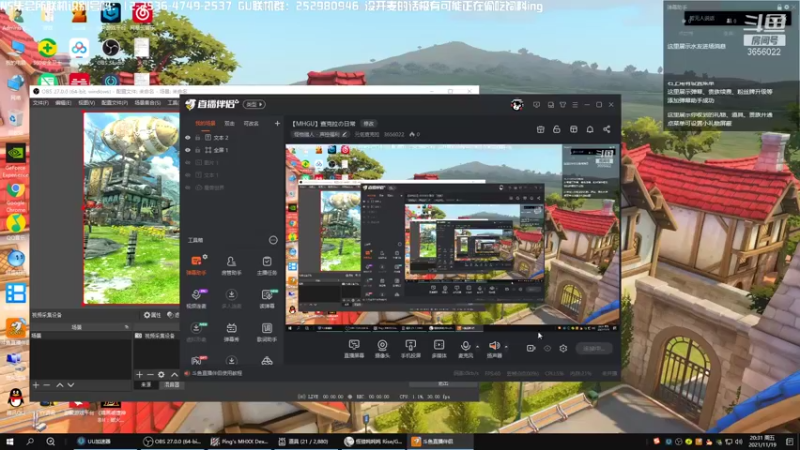This screenshot has width=800, height=450.
Task: Move OBS source up with arrow
Action: [x=174, y=374]
